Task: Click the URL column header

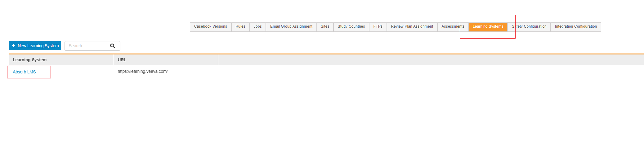Action: pyautogui.click(x=122, y=60)
